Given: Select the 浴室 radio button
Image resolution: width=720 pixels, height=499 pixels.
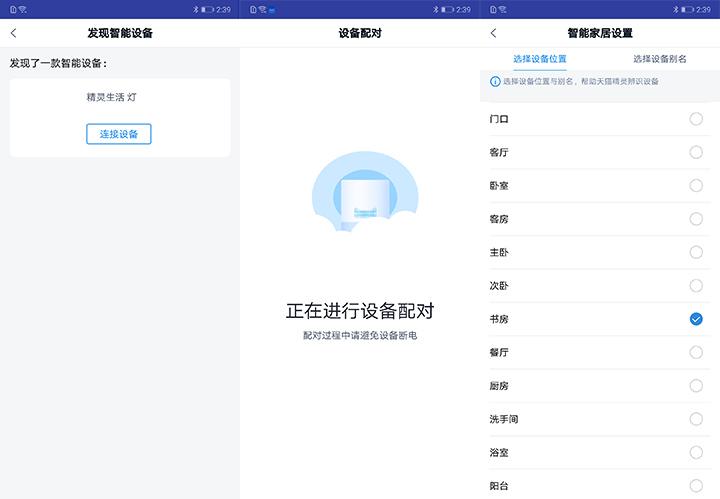Looking at the screenshot, I should [696, 453].
